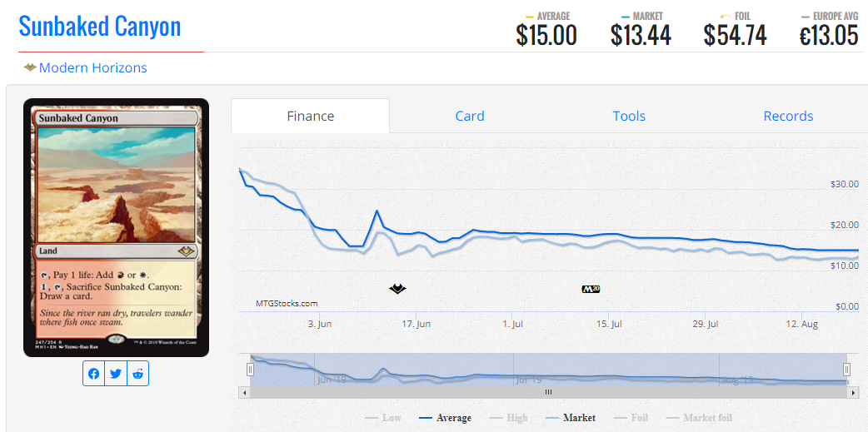Open the Modern Horizons set link
Screen dimensions: 868x432
coord(93,68)
